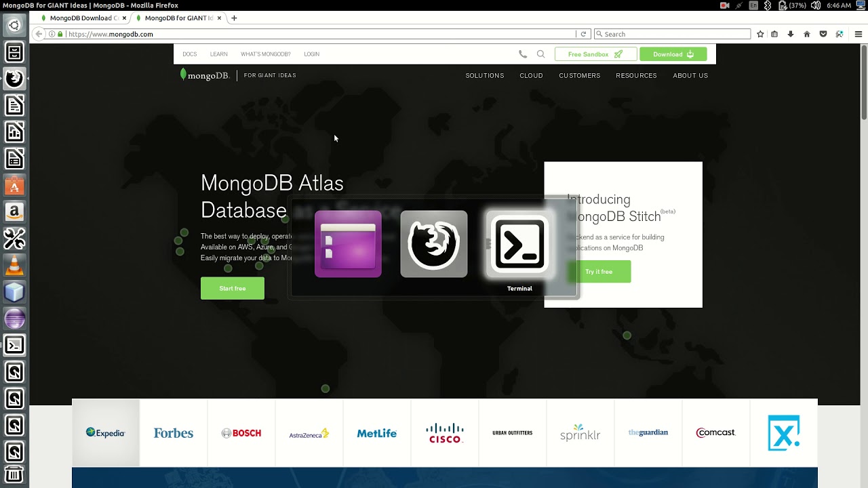Image resolution: width=868 pixels, height=488 pixels.
Task: Reload the page with the refresh icon
Action: click(x=583, y=34)
